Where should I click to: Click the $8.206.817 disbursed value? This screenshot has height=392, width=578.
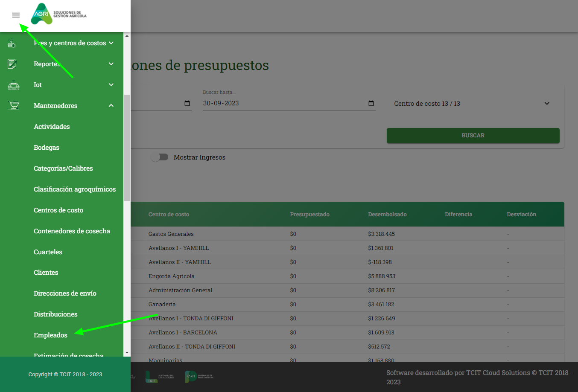tap(381, 290)
